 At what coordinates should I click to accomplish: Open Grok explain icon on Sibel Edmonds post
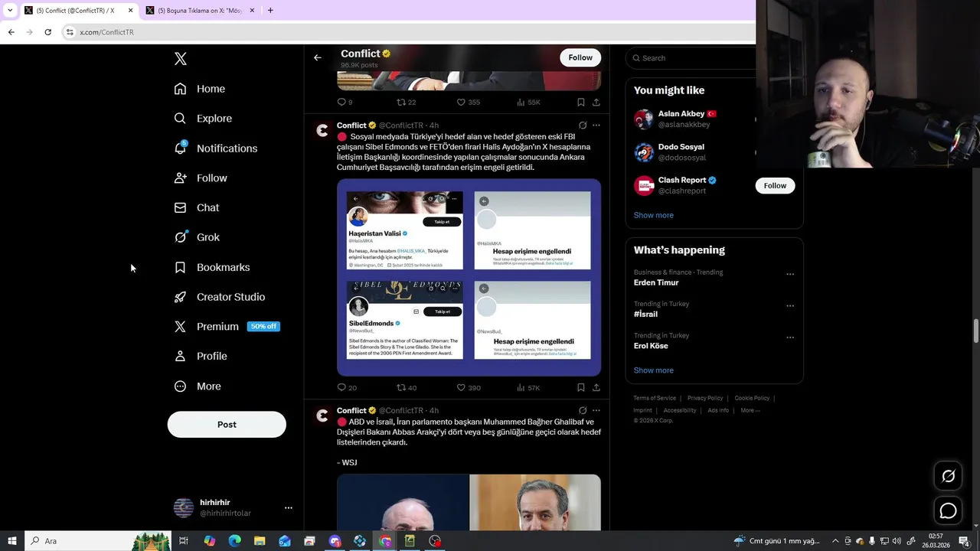[583, 126]
